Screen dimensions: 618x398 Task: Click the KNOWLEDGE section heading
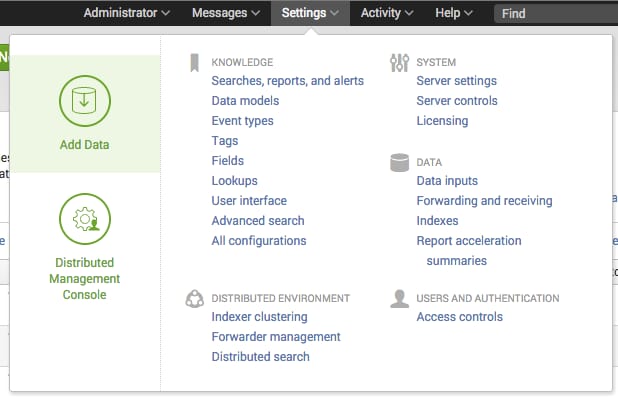point(242,63)
